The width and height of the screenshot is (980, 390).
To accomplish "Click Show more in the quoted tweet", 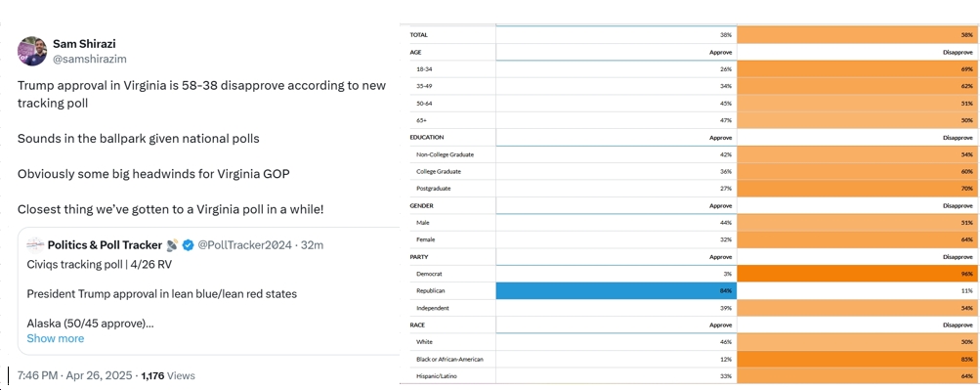I will pyautogui.click(x=55, y=338).
